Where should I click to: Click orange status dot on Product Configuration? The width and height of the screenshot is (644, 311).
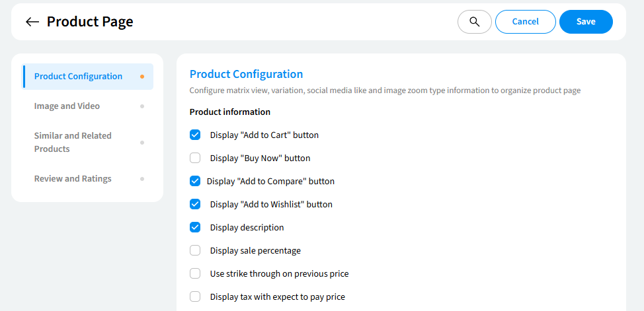point(142,77)
